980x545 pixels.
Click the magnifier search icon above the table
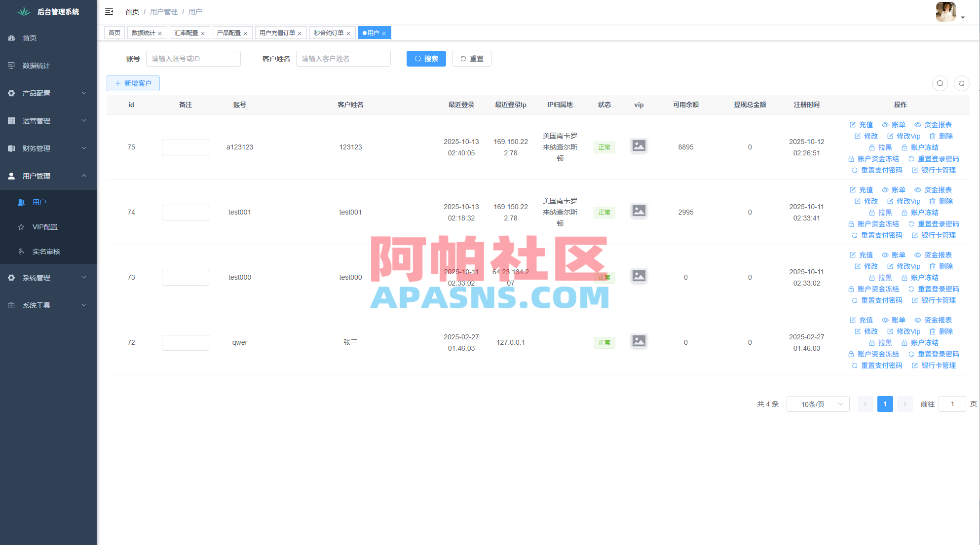[940, 83]
